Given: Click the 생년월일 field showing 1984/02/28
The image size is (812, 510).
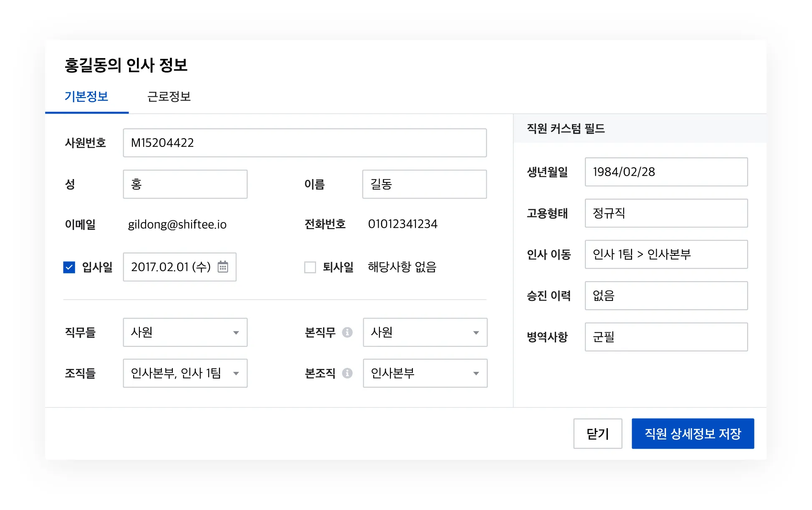Looking at the screenshot, I should [666, 172].
